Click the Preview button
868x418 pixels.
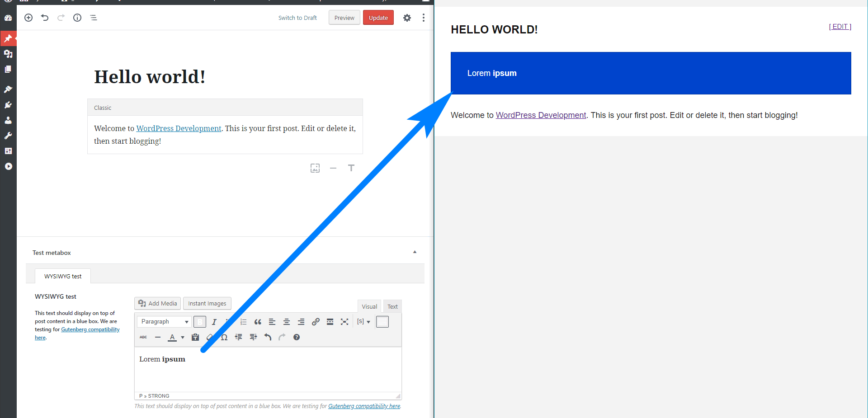(x=344, y=18)
